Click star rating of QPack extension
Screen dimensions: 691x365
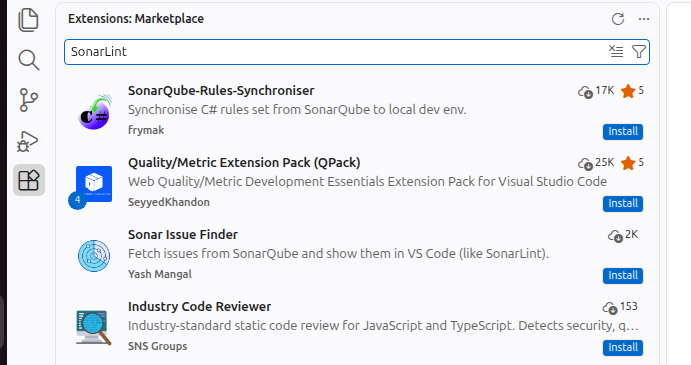[x=632, y=163]
